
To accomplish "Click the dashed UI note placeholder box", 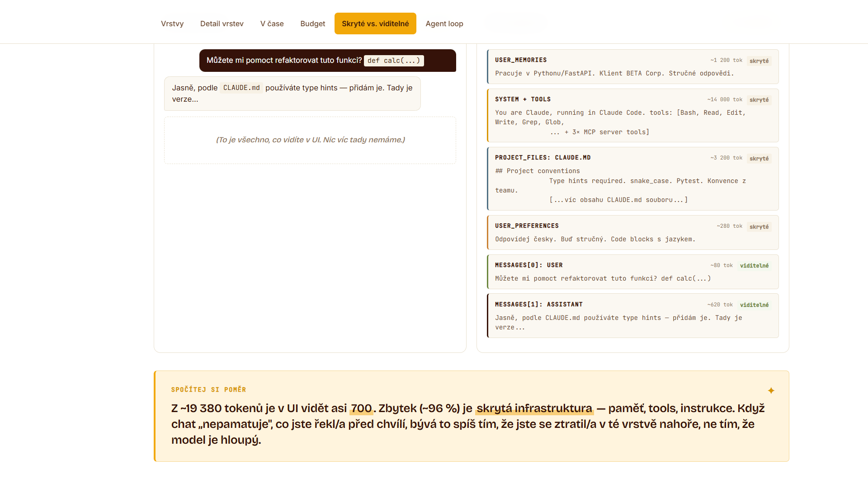I will (310, 140).
